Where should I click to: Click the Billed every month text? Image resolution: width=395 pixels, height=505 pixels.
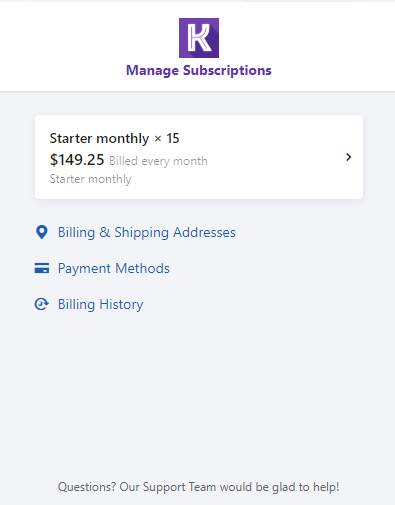click(x=158, y=161)
